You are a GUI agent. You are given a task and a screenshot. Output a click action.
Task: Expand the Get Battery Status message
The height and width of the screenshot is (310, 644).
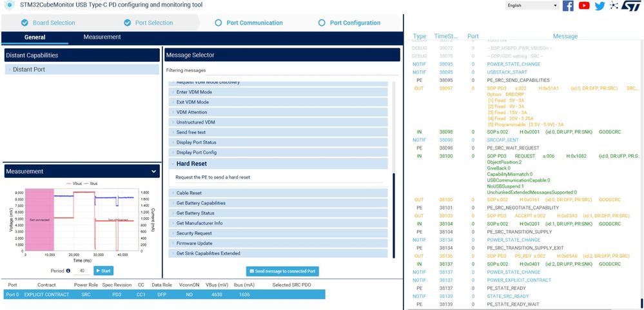[x=278, y=213]
